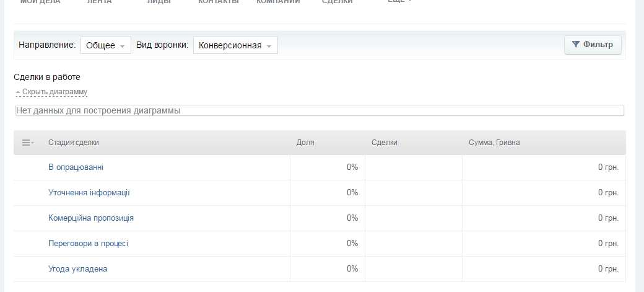Select the Сделки navigation tab
The image size is (644, 292).
337,2
